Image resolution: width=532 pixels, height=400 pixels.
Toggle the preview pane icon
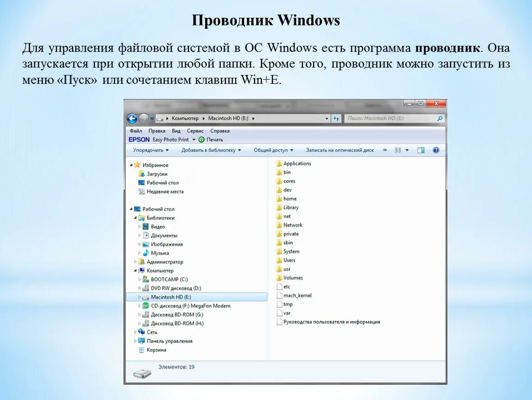pyautogui.click(x=421, y=150)
